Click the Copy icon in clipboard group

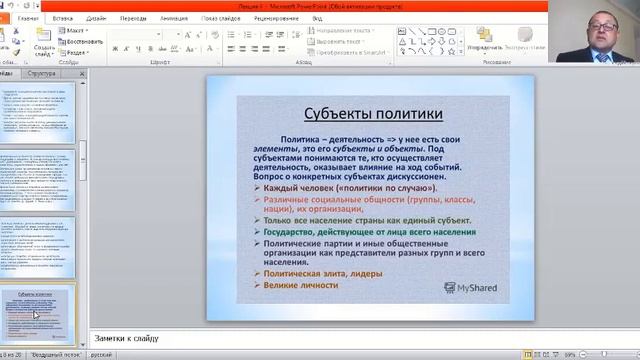coord(16,42)
